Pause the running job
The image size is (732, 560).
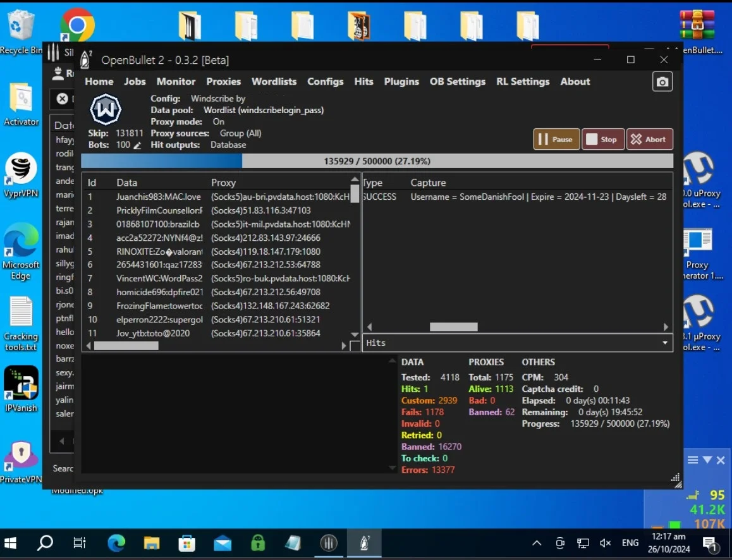tap(556, 139)
